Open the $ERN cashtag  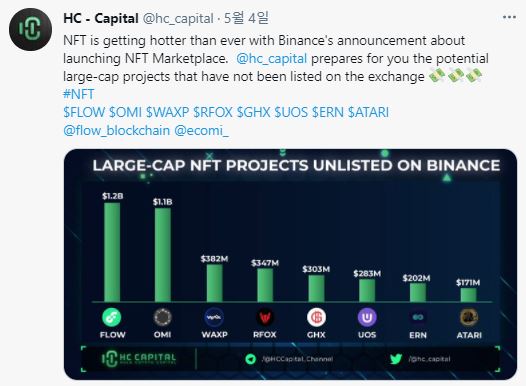tap(328, 112)
